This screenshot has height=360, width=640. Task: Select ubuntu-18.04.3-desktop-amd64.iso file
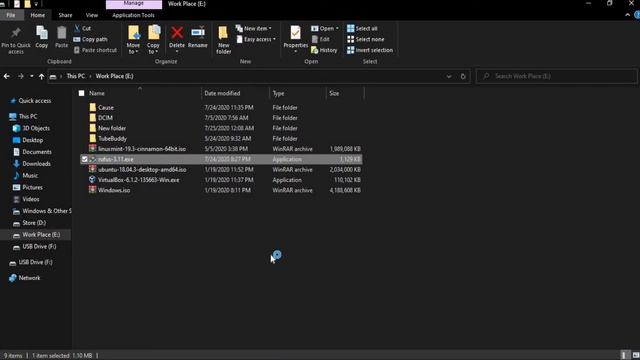(142, 170)
